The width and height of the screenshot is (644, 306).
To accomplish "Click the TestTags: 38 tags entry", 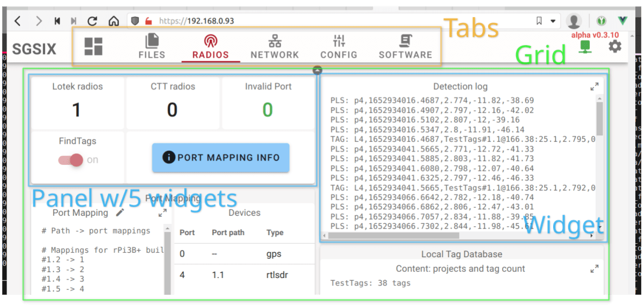I will coord(370,283).
